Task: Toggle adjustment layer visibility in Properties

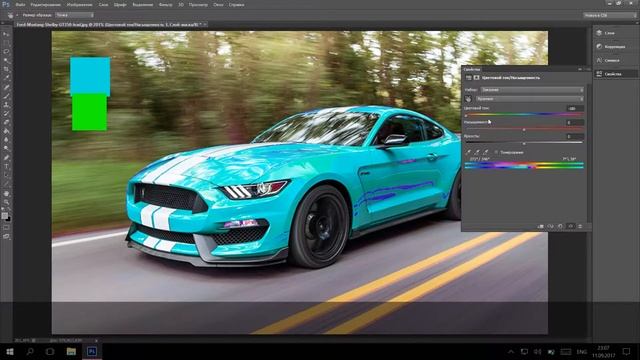Action: point(570,226)
